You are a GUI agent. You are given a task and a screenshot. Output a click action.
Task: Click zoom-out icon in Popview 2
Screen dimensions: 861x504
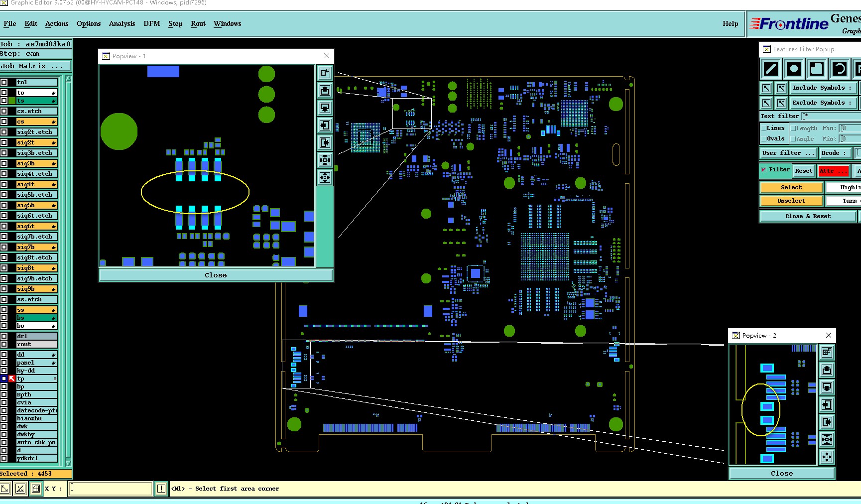pos(827,457)
